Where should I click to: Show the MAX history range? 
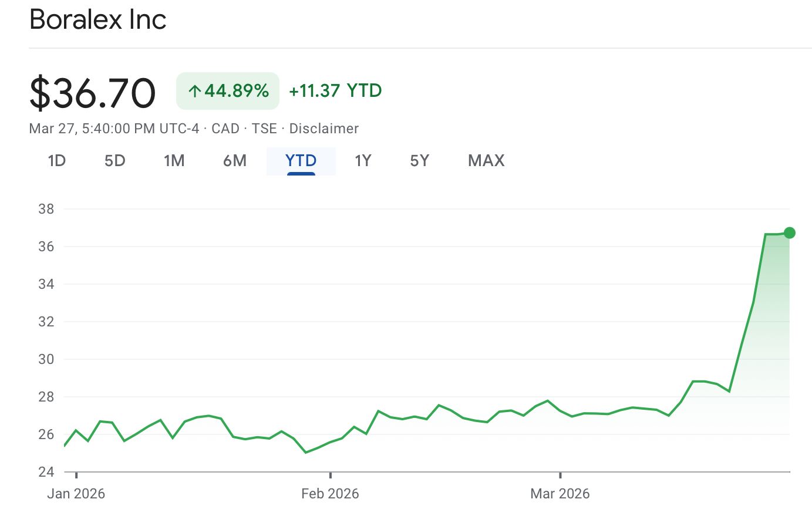tap(486, 161)
